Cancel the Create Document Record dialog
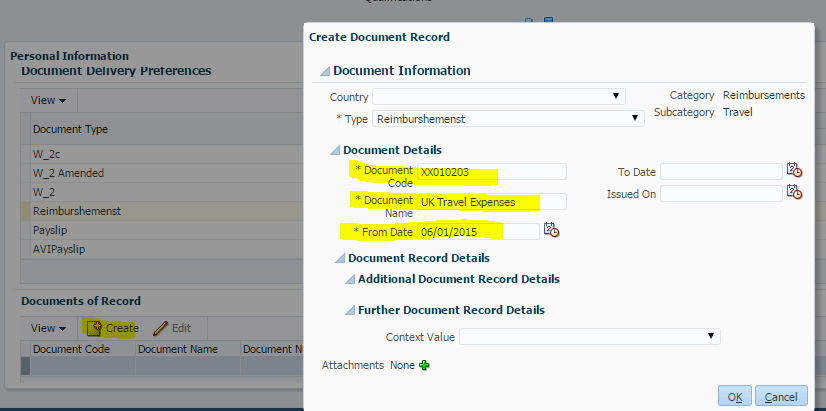 (x=781, y=396)
